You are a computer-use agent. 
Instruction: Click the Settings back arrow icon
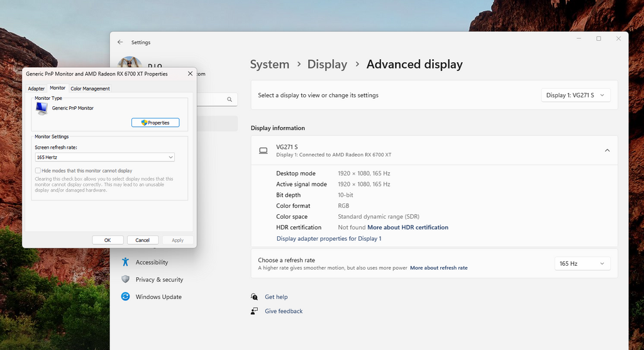120,42
